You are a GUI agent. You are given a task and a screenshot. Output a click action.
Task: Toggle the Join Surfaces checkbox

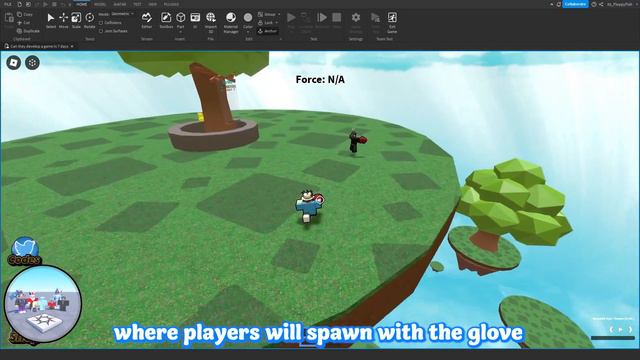point(101,31)
